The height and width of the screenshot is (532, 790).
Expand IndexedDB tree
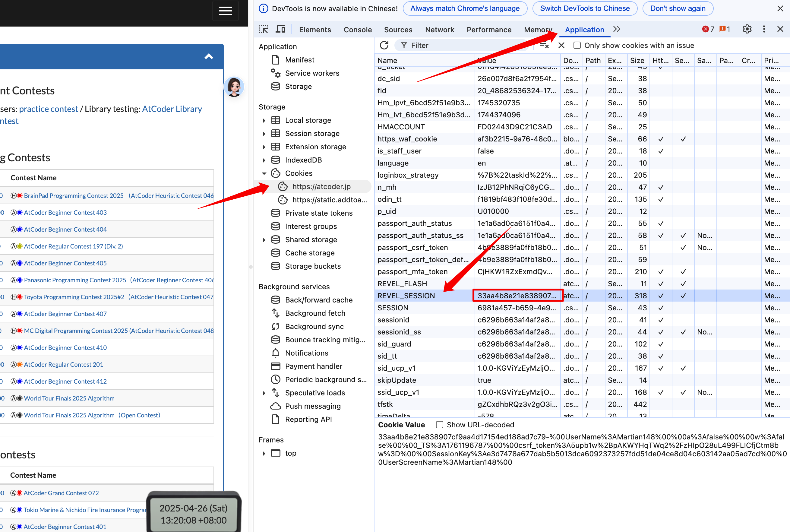coord(264,160)
